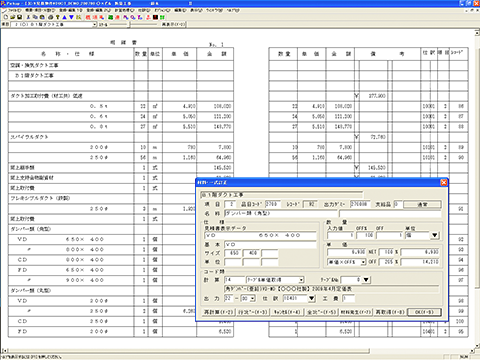Click the scale slider in the toolbar
480x360 pixels.
(x=130, y=24)
